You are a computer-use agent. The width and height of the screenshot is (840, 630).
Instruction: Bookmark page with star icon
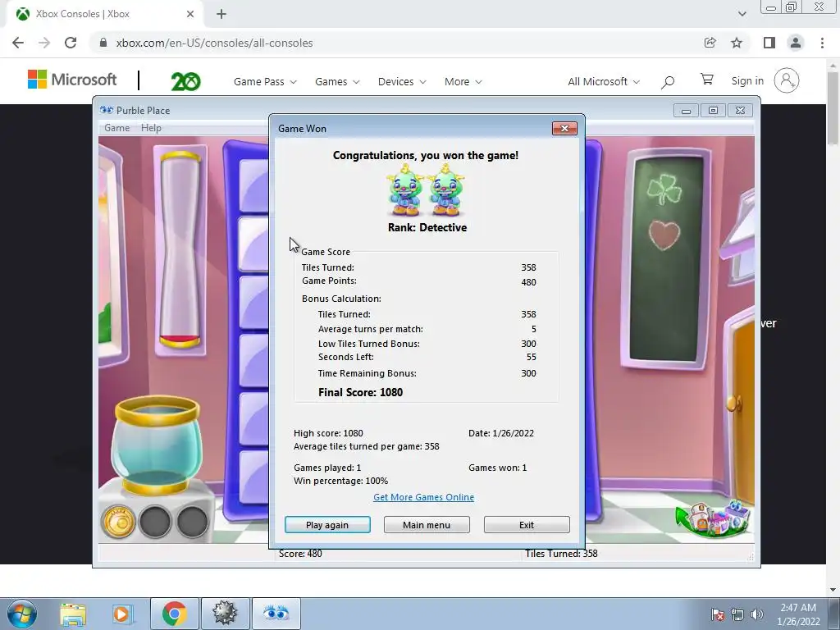(737, 43)
